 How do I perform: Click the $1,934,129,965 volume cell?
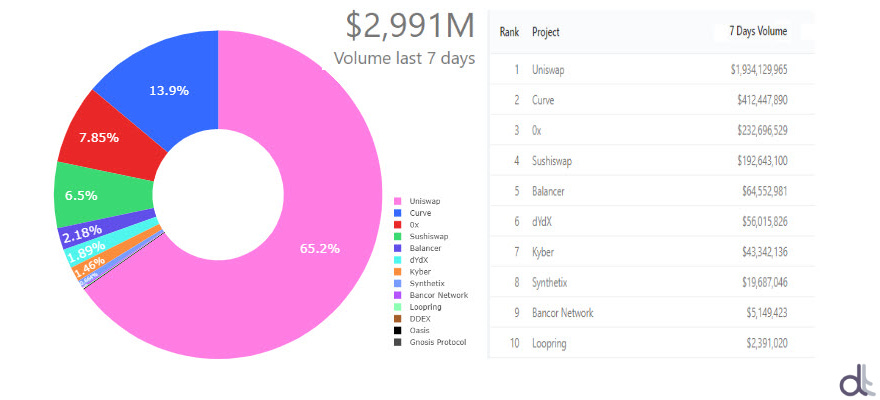759,70
